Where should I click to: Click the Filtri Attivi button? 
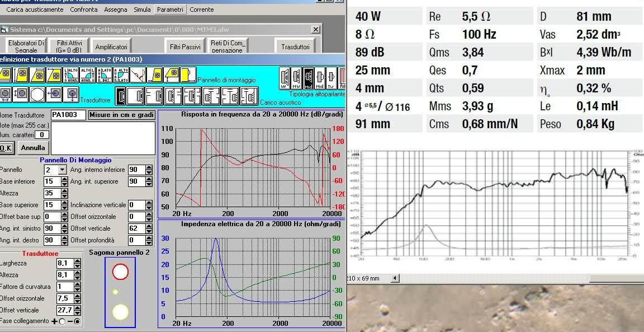click(69, 46)
